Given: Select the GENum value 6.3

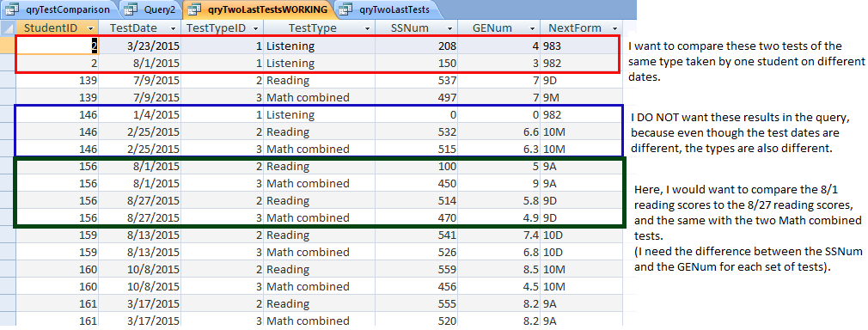Looking at the screenshot, I should 499,149.
